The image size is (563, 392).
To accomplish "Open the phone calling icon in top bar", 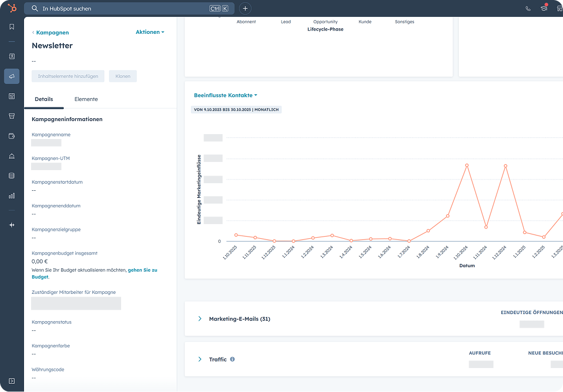I will click(x=528, y=9).
